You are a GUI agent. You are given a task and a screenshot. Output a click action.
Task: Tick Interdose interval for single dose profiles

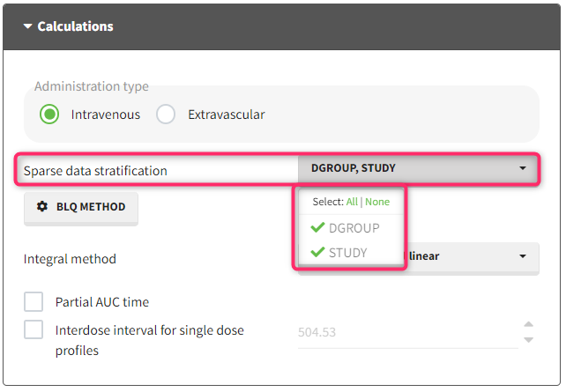tap(34, 330)
